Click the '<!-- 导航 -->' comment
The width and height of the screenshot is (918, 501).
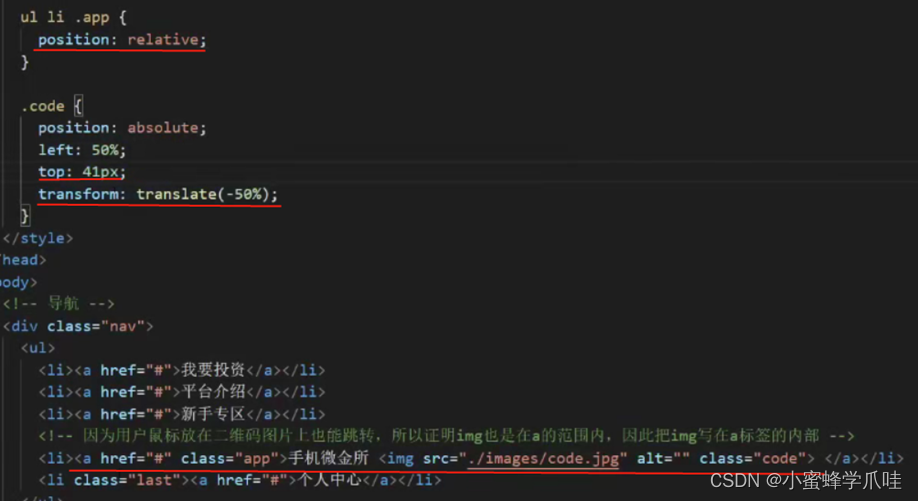[x=59, y=304]
